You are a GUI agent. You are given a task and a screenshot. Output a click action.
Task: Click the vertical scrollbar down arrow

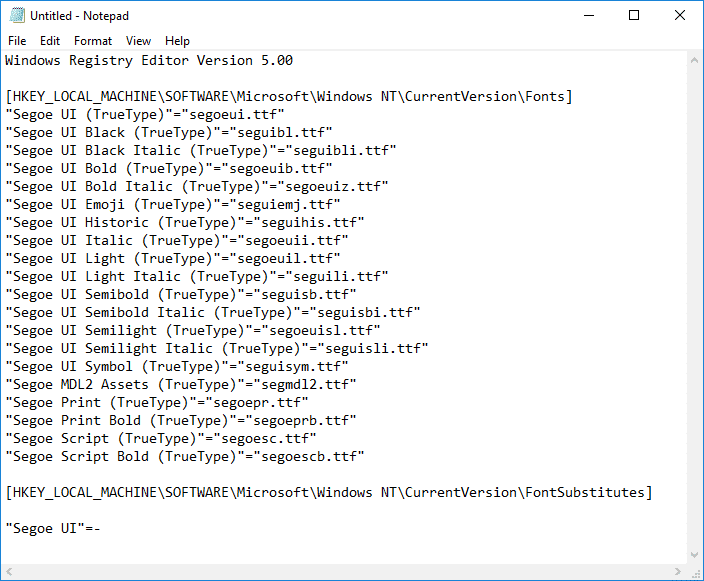click(x=694, y=553)
